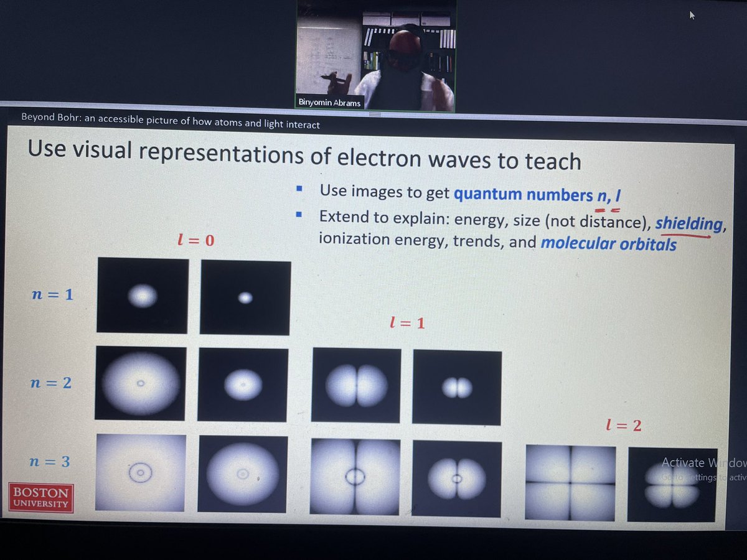Select the large two-lobe n = 2, l = 1 image
This screenshot has width=747, height=560.
click(356, 386)
